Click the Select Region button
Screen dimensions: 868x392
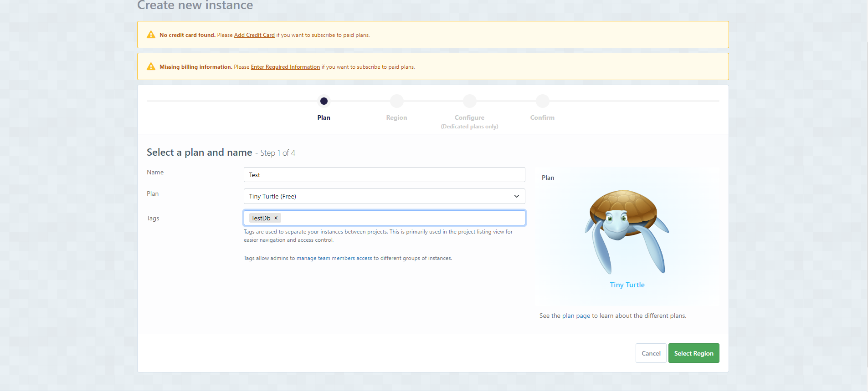click(694, 353)
